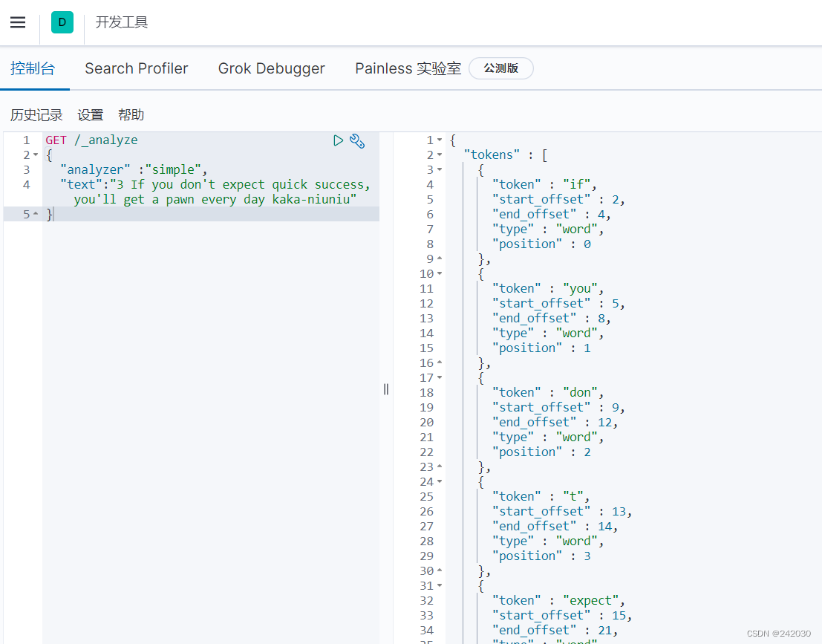Click line number 14 "type" : "word"
Viewport: 822px width, 644px height.
coord(548,333)
